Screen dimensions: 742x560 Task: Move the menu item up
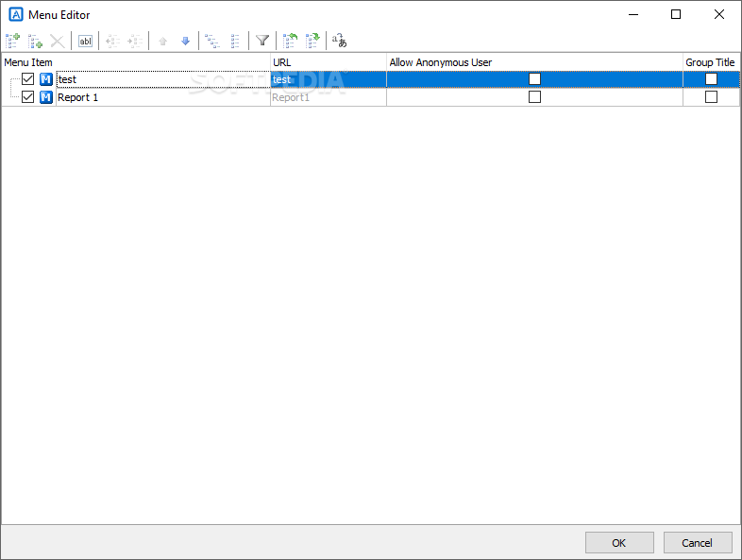[x=162, y=41]
